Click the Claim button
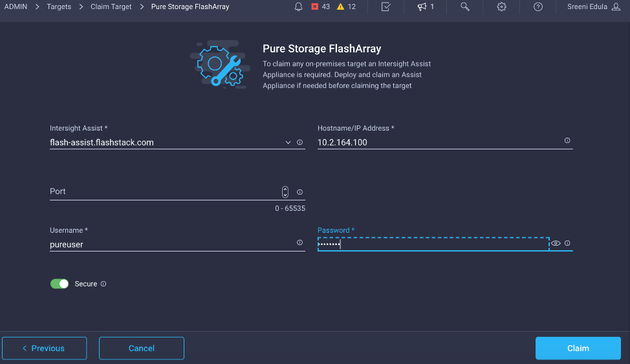The image size is (630, 364). pyautogui.click(x=578, y=348)
